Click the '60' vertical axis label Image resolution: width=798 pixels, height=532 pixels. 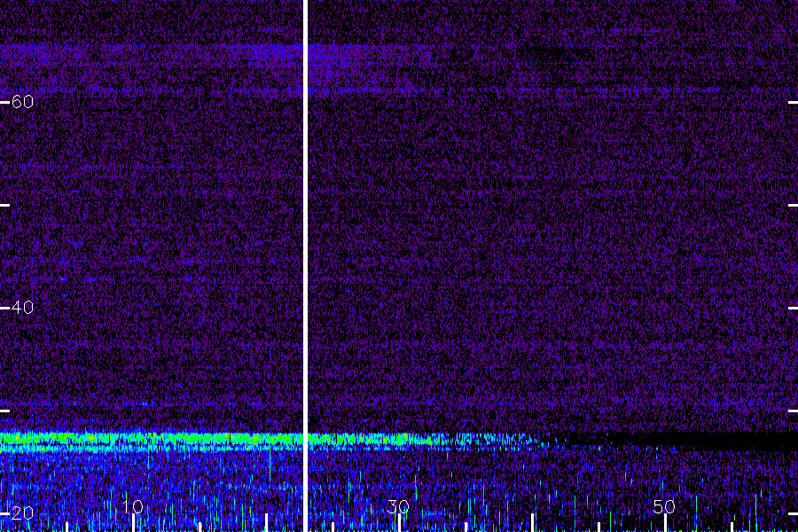22,102
